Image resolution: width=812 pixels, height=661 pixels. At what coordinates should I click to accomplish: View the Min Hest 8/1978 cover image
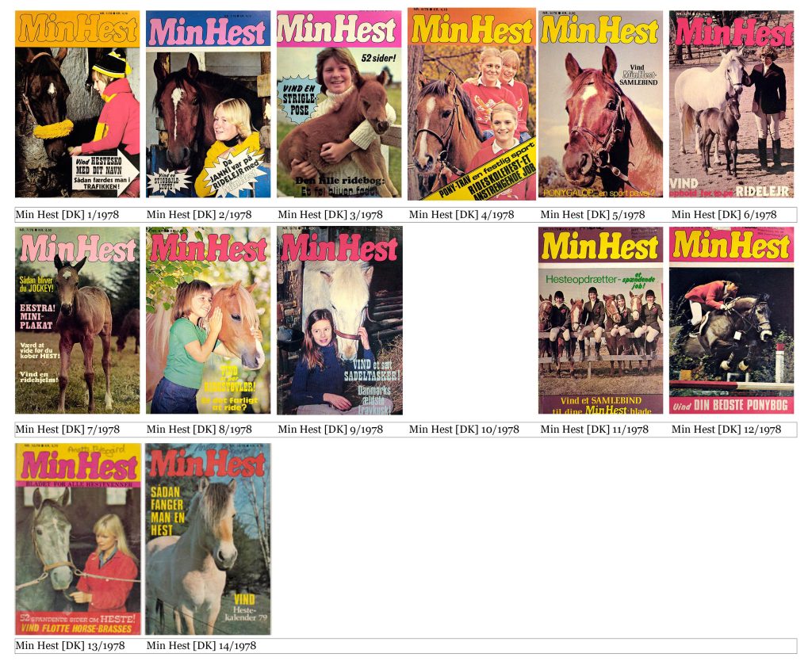[x=209, y=320]
